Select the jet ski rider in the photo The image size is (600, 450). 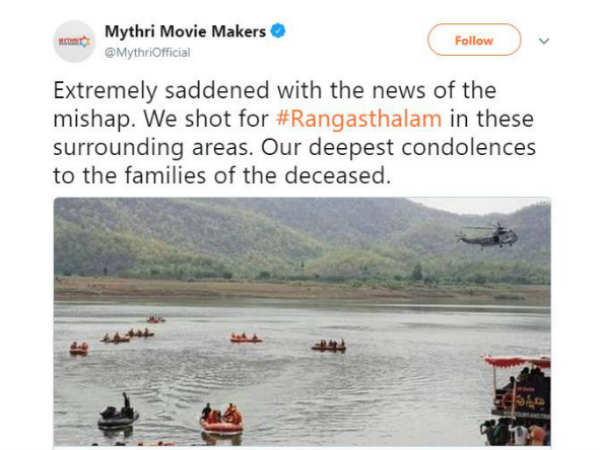pyautogui.click(x=118, y=412)
